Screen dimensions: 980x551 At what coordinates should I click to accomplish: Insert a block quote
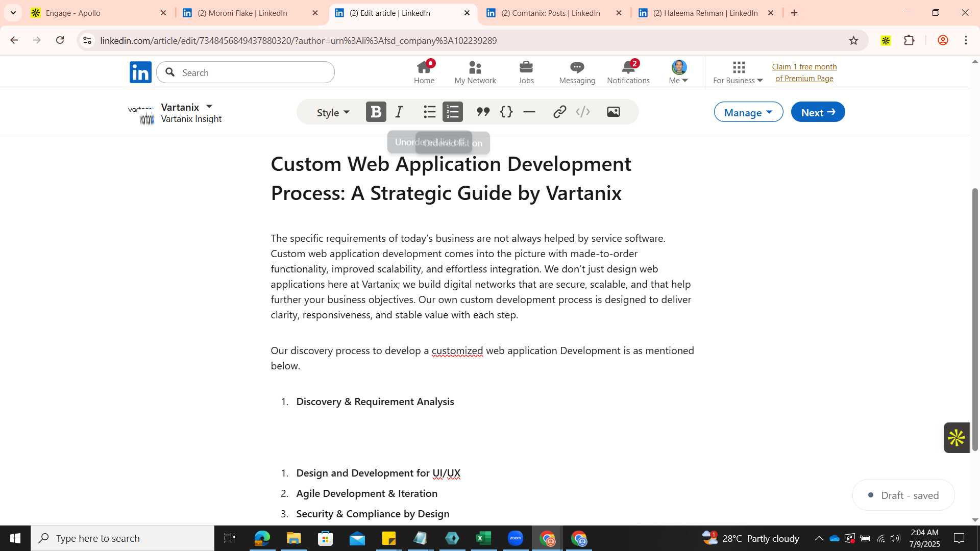[x=483, y=112]
